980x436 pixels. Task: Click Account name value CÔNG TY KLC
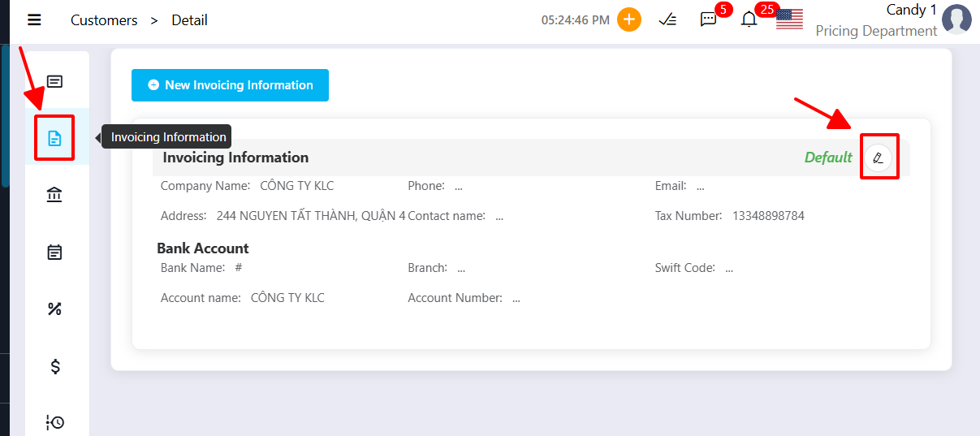point(287,298)
